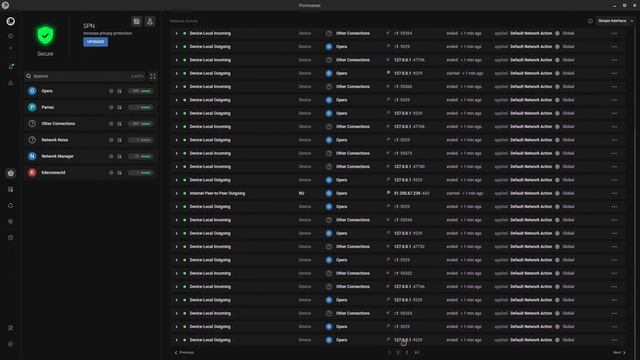This screenshot has width=640, height=360.
Task: Click the remote IP ending :443 in Peer-to-Peer row
Action: [x=411, y=193]
